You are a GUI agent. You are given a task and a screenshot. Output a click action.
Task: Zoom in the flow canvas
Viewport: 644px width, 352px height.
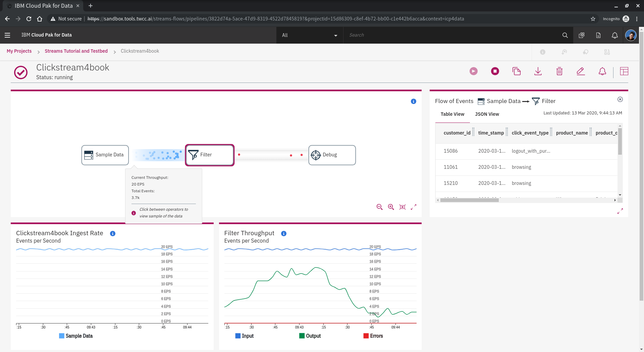point(391,207)
